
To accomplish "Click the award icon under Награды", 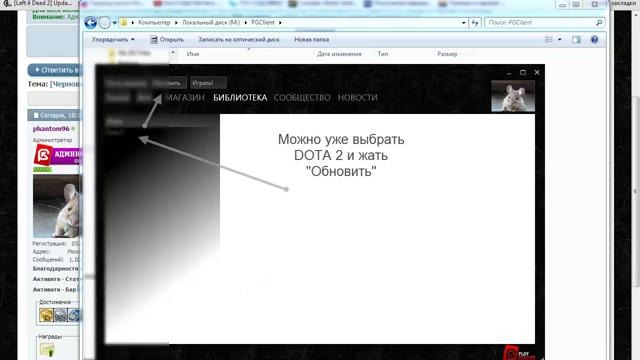I will click(x=47, y=349).
